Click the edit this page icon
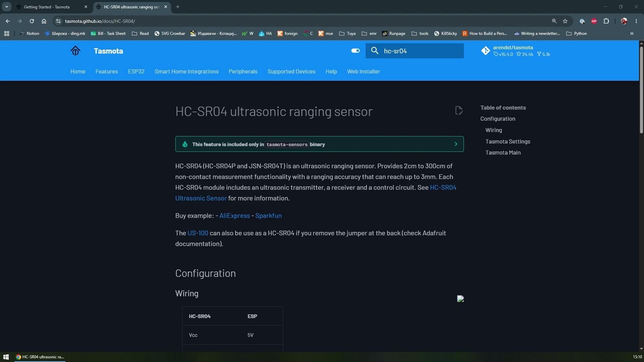This screenshot has height=362, width=644. [x=459, y=111]
